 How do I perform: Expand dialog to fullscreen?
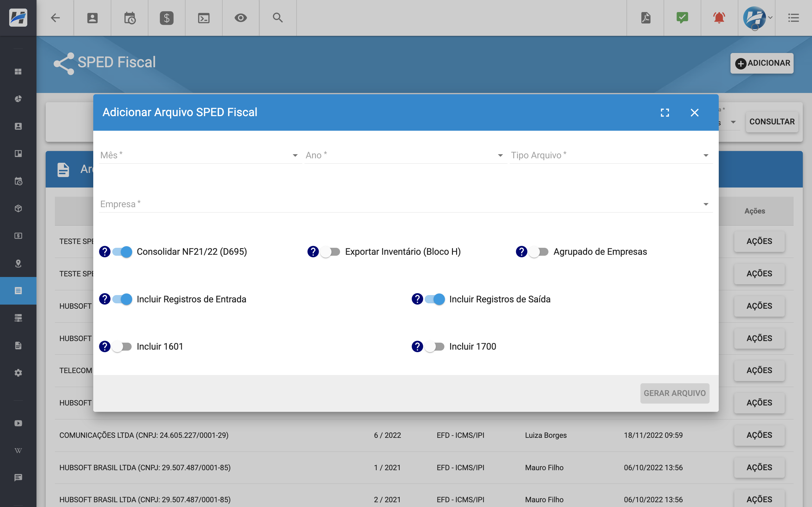[665, 113]
